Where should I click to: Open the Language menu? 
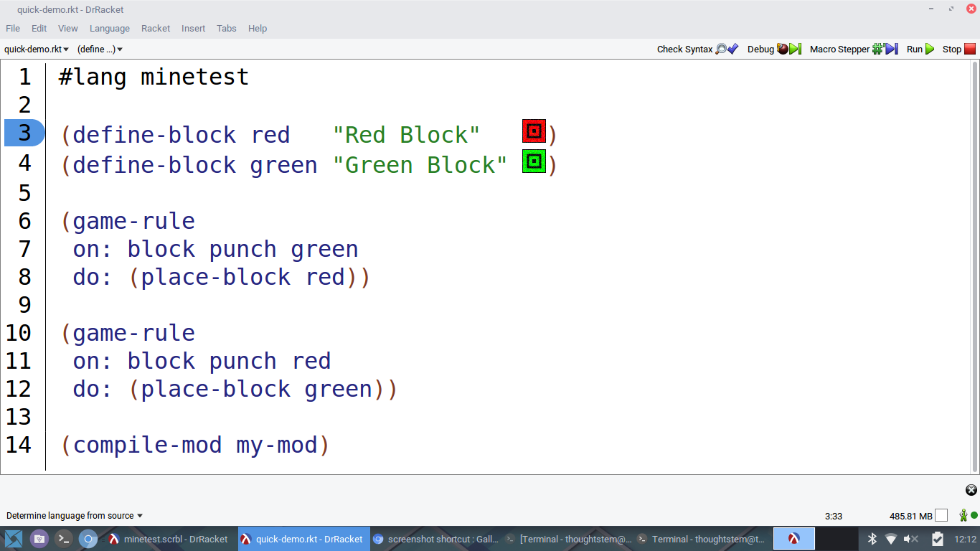pos(110,28)
